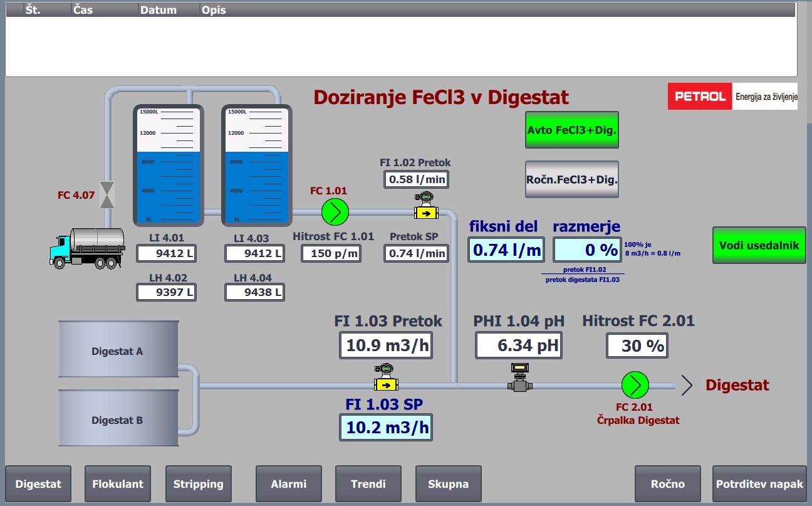Click the razmerje percentage field
Viewport: 812px width, 506px height.
(587, 250)
